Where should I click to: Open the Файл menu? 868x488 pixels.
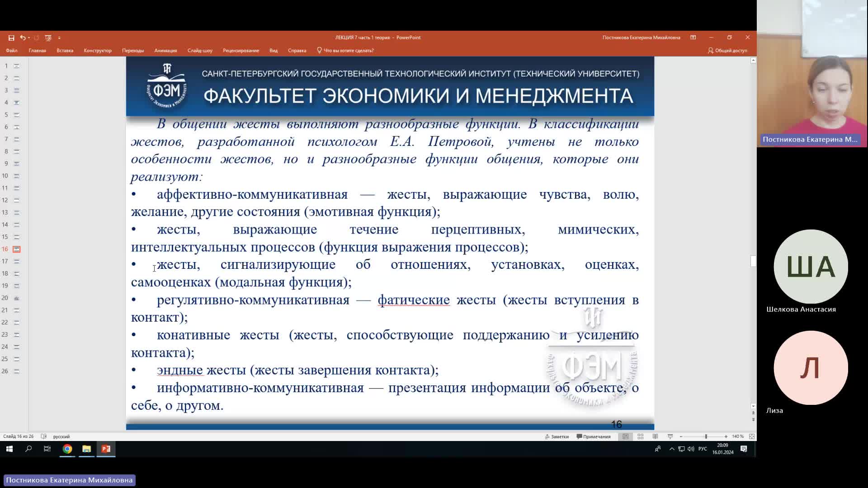pos(12,51)
